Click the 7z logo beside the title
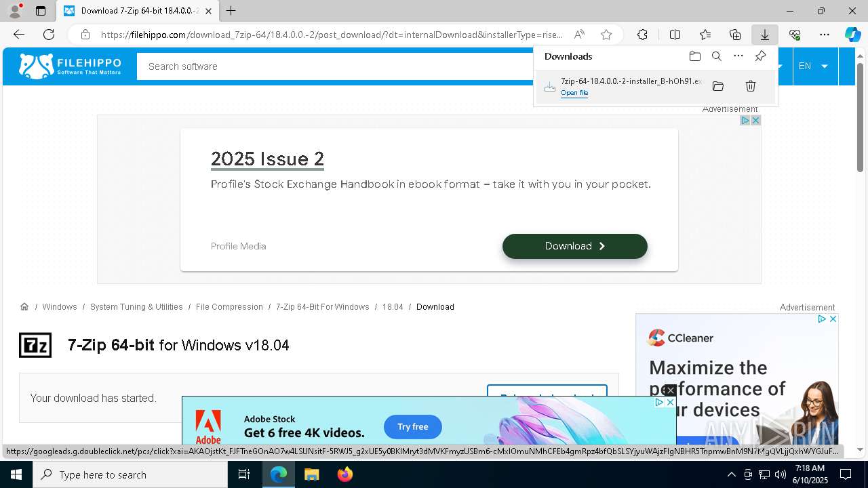 (35, 345)
